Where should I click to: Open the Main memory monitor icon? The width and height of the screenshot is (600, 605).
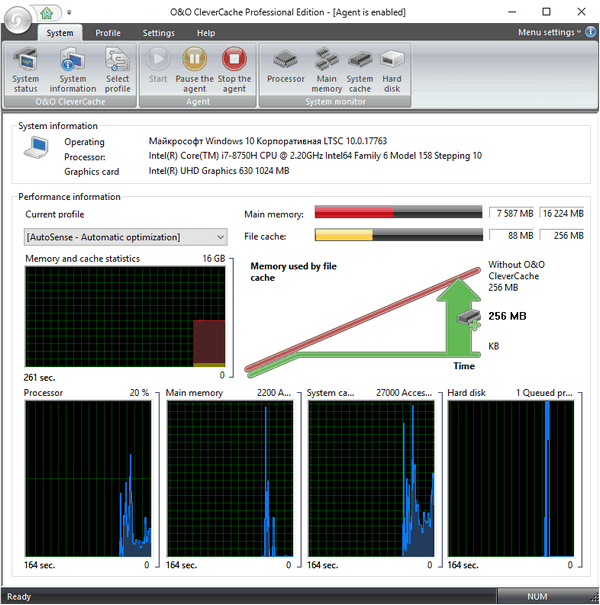326,70
